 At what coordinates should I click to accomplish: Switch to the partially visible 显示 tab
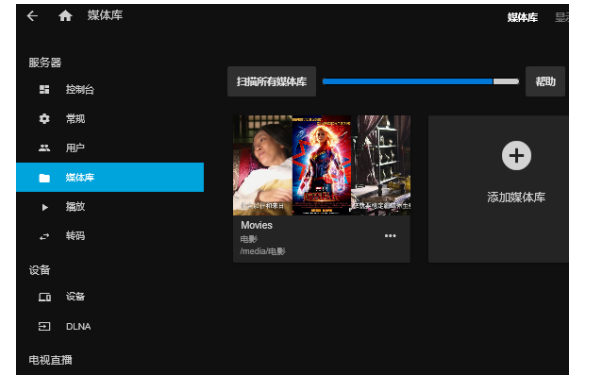[562, 17]
